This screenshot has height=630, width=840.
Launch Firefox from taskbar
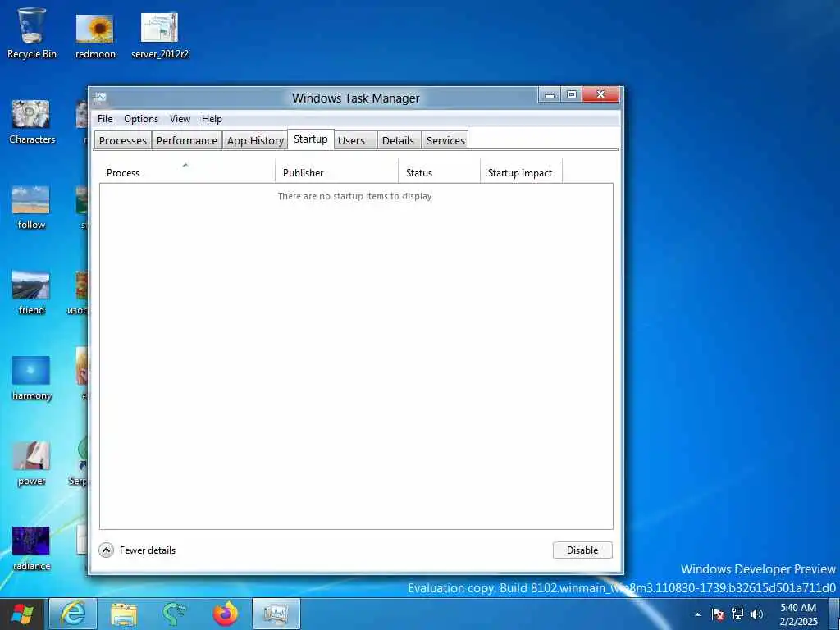pyautogui.click(x=226, y=614)
